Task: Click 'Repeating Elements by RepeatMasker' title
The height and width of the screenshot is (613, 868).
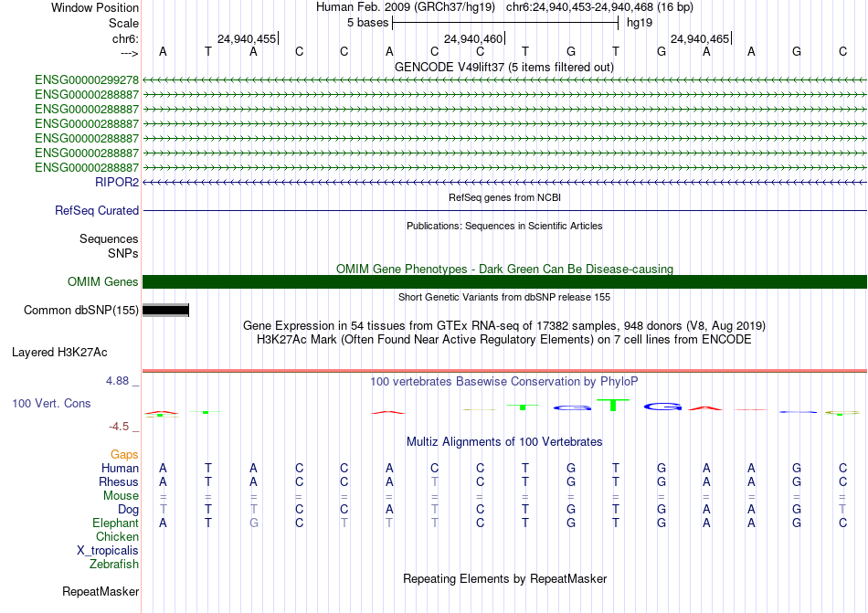Action: (504, 579)
